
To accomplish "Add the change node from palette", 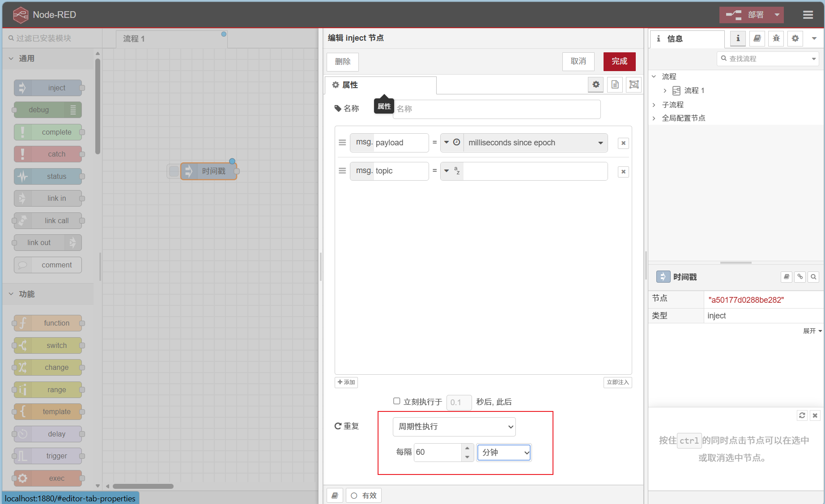I will (x=48, y=368).
